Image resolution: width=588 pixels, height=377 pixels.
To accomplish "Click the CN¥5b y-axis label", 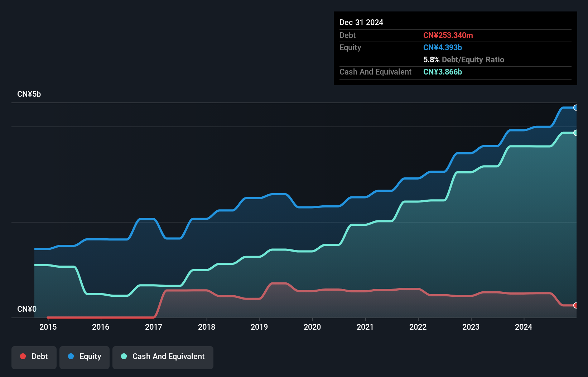I will 29,94.
